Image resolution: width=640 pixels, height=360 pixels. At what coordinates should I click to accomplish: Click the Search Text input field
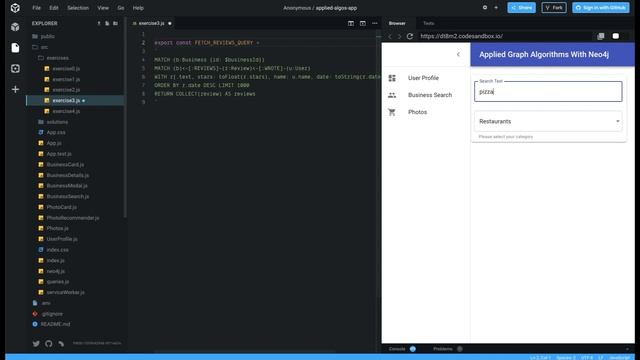(x=548, y=91)
